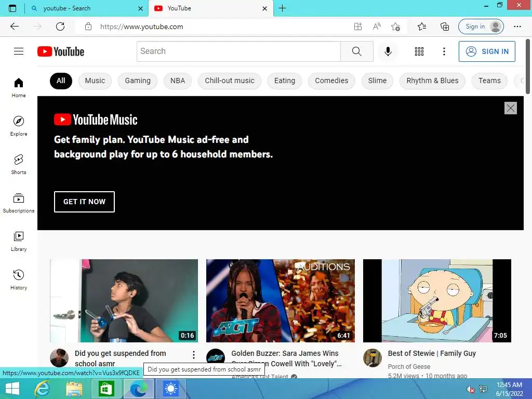The width and height of the screenshot is (532, 399).
Task: Open Explore in the sidebar
Action: [x=19, y=126]
